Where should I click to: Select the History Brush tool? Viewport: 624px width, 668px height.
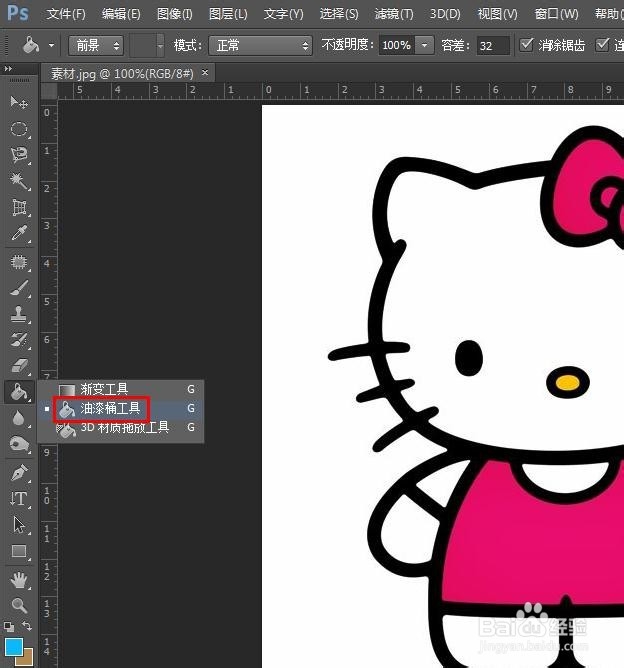tap(19, 340)
